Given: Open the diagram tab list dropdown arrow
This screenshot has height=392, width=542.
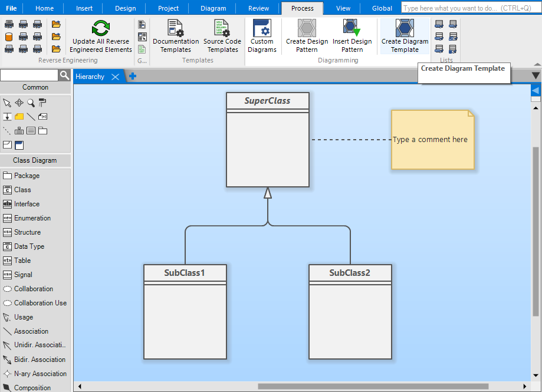Looking at the screenshot, I should 536,75.
